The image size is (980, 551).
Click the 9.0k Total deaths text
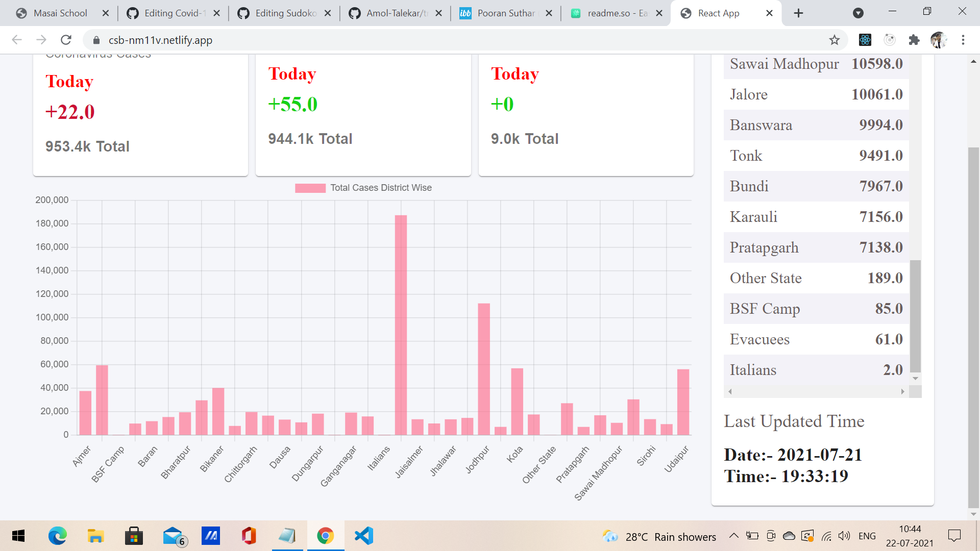click(x=525, y=139)
